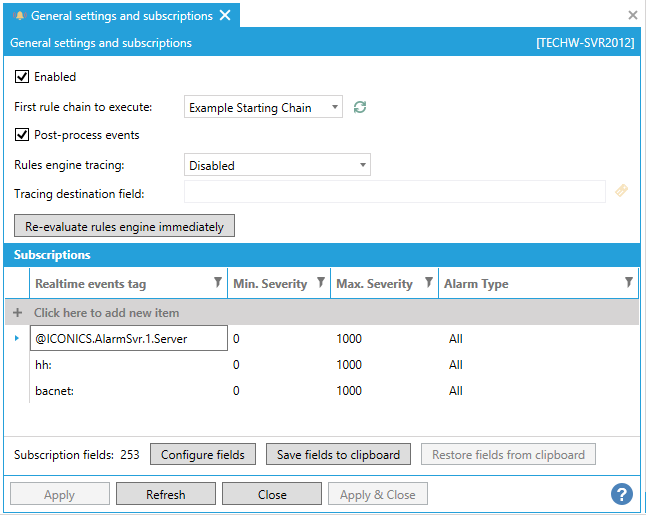Click the Configure fields button

(203, 455)
